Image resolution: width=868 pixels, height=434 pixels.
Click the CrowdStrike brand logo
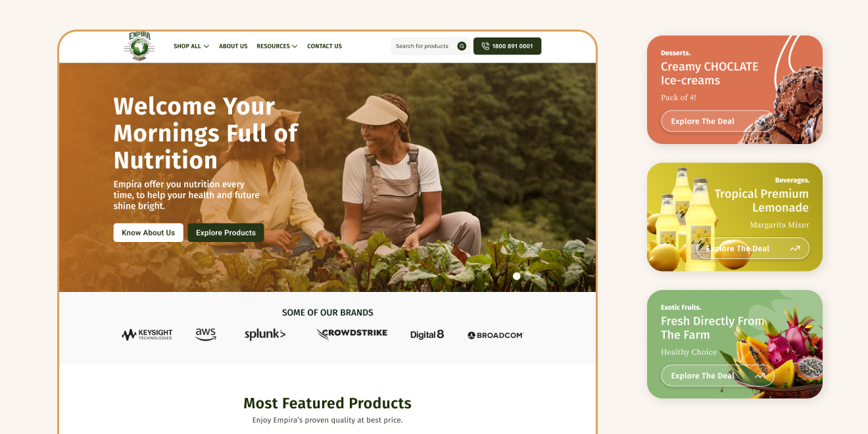click(x=352, y=333)
